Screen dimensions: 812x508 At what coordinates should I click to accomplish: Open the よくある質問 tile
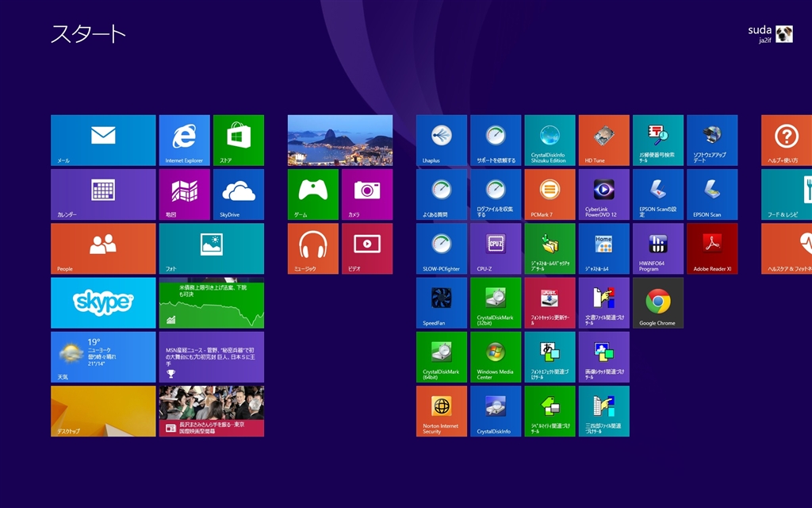click(442, 194)
